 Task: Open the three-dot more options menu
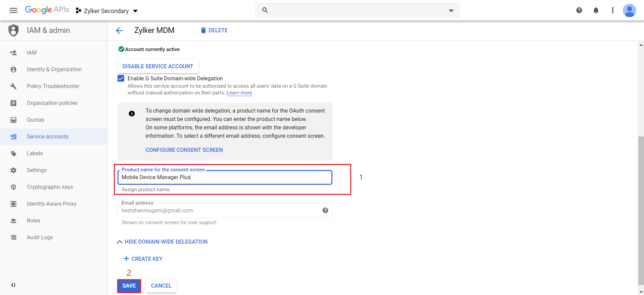coord(612,10)
